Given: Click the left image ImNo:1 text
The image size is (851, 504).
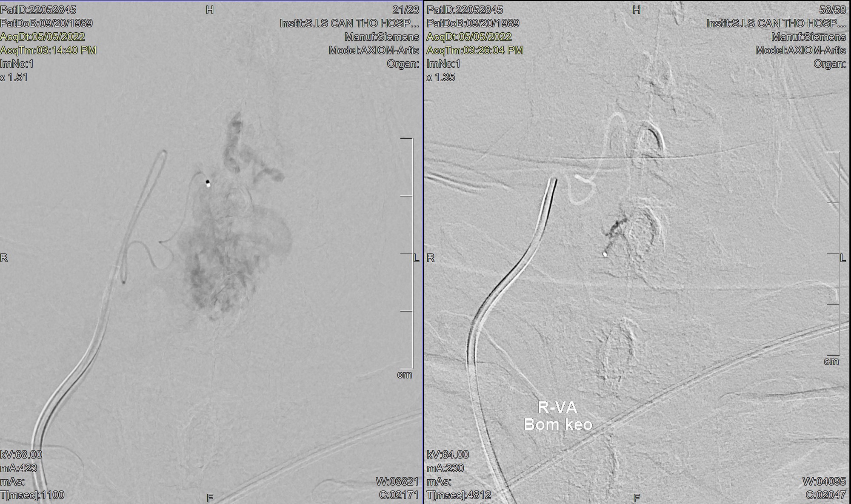Looking at the screenshot, I should pyautogui.click(x=17, y=64).
